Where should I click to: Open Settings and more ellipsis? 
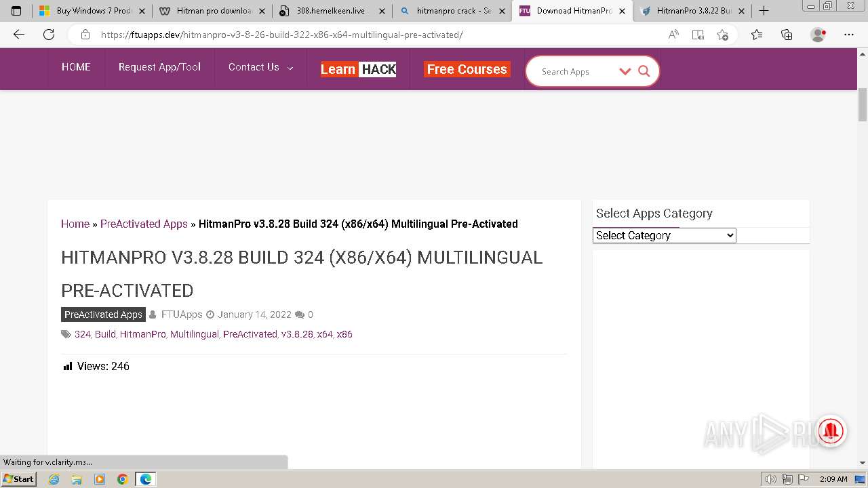(849, 35)
